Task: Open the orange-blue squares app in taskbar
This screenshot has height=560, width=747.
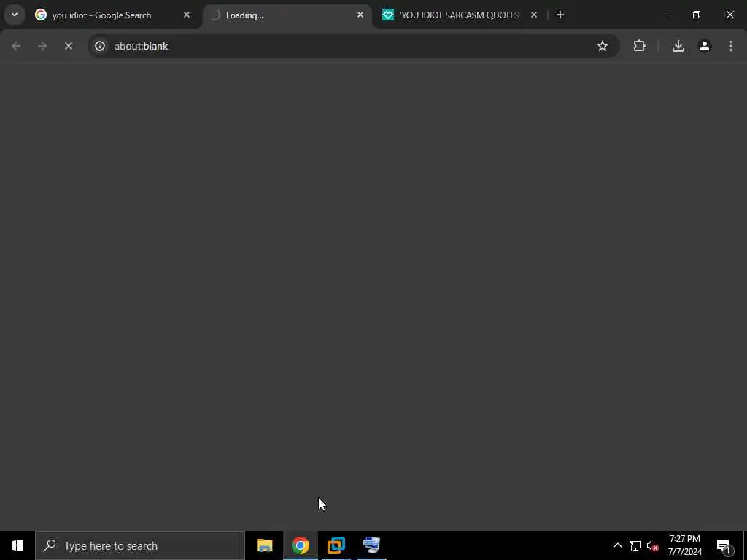Action: click(336, 545)
